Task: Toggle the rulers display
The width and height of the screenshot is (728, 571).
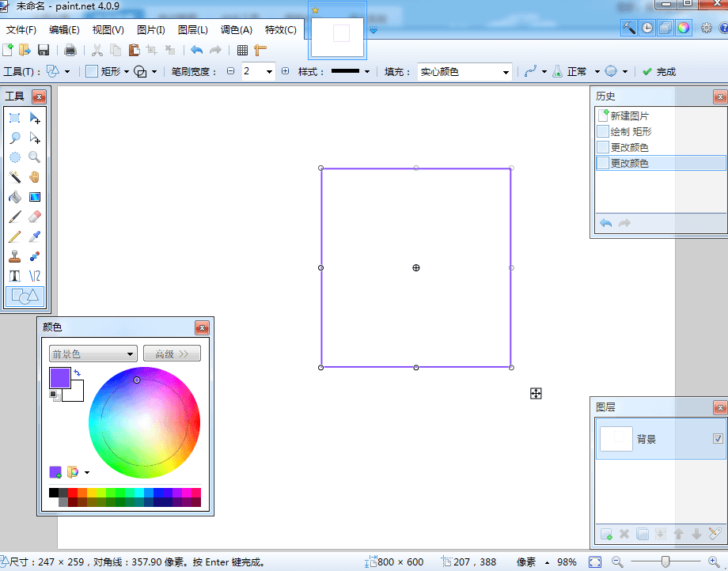Action: (x=260, y=50)
